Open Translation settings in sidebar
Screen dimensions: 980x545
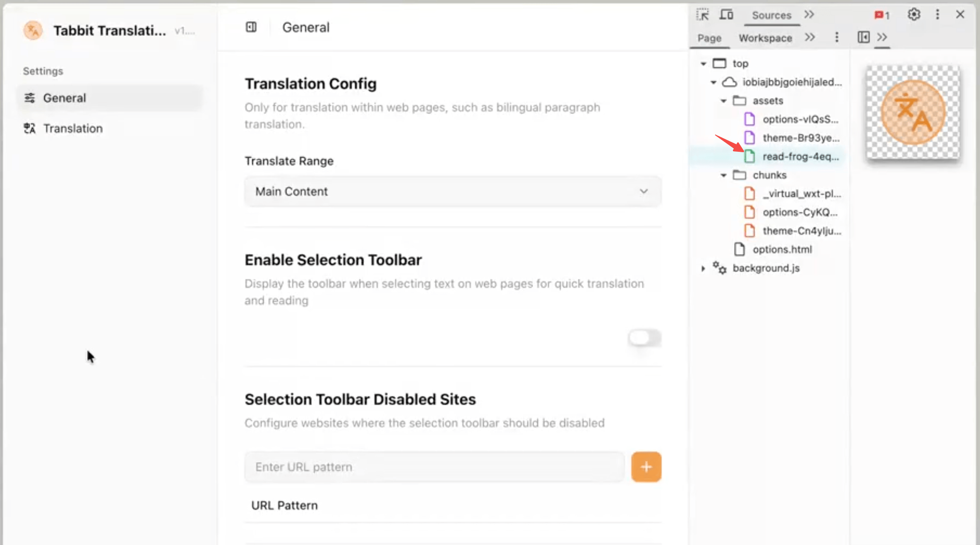(73, 129)
